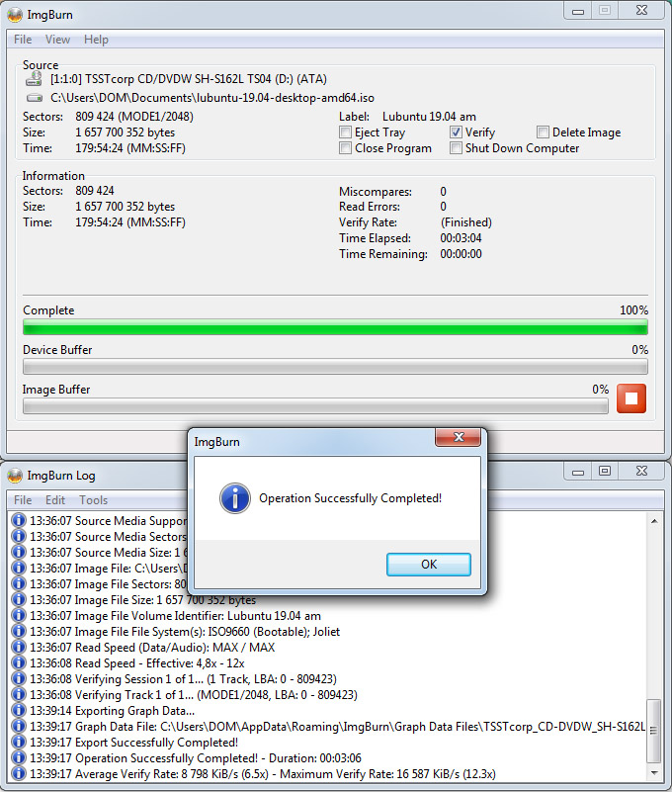Screen dimensions: 672x792
Task: Click the Read Errors value 0
Action: tap(444, 207)
